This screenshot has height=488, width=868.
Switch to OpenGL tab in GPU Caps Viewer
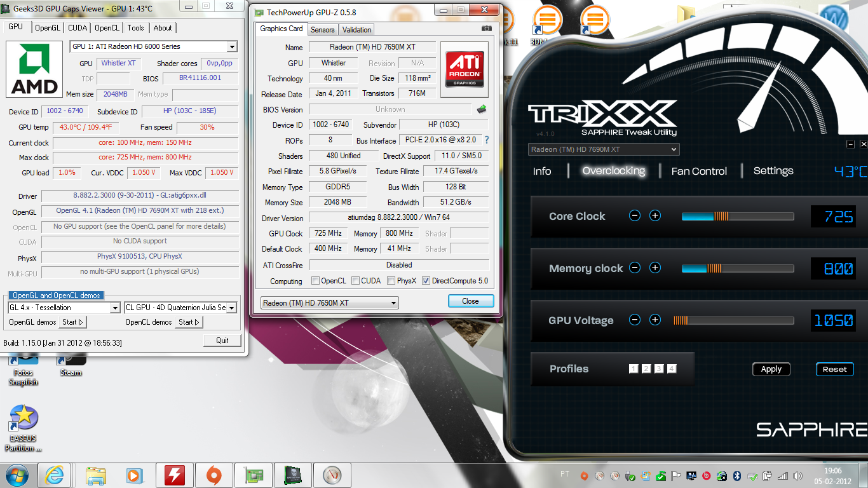tap(48, 28)
